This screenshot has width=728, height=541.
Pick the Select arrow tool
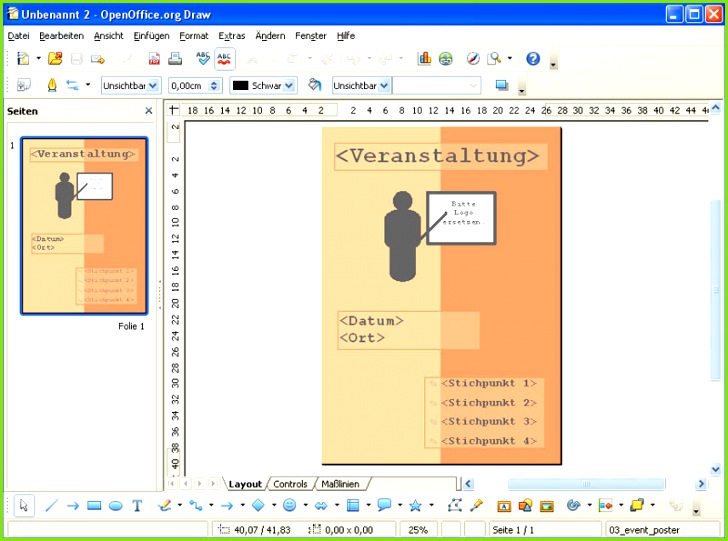tap(24, 505)
